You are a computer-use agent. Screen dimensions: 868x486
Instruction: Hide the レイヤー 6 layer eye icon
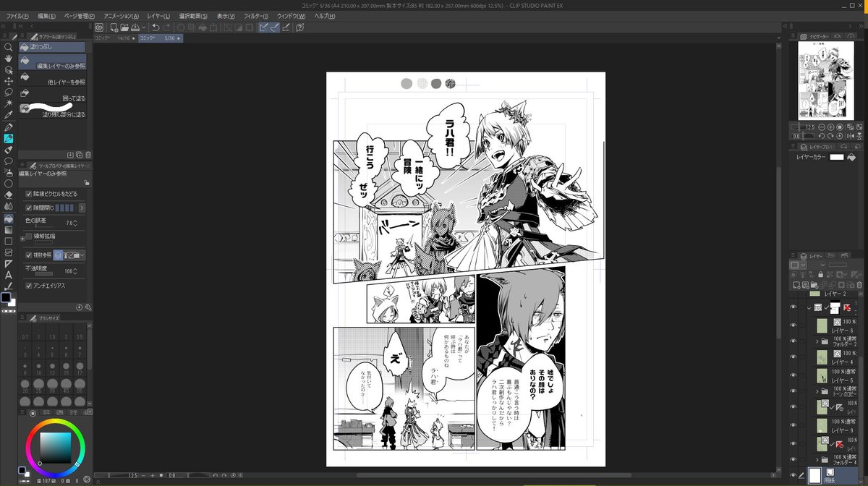pyautogui.click(x=793, y=324)
